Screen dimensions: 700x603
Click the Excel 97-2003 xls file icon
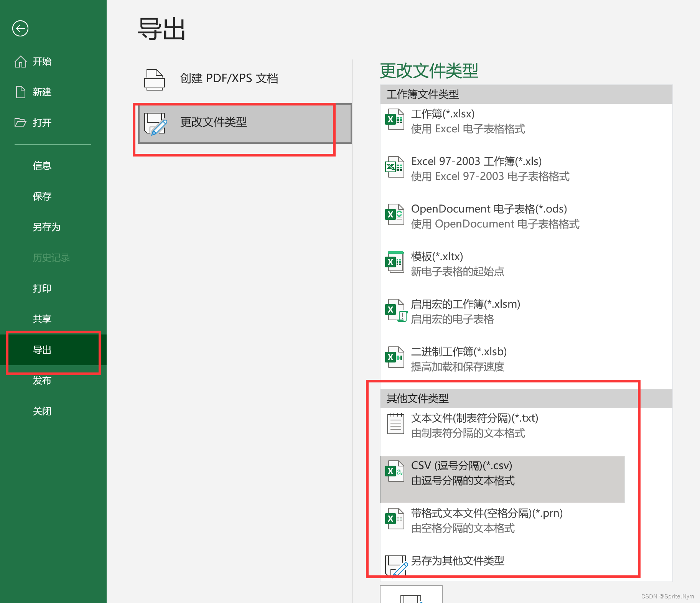click(395, 167)
